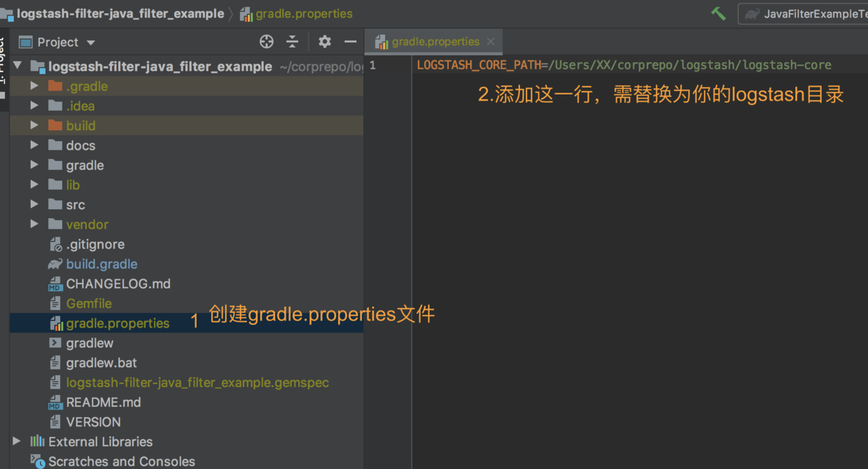Expand the lib folder
868x469 pixels.
(x=34, y=185)
